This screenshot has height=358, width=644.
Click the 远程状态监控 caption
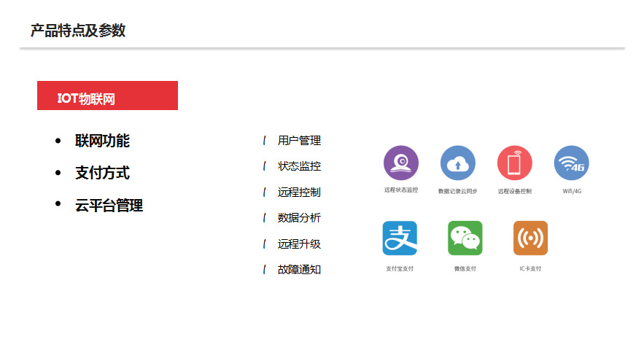401,190
